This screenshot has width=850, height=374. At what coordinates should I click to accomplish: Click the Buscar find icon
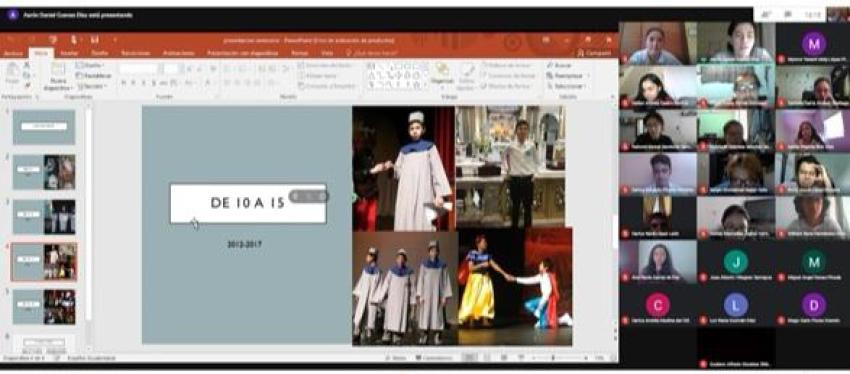coord(559,66)
